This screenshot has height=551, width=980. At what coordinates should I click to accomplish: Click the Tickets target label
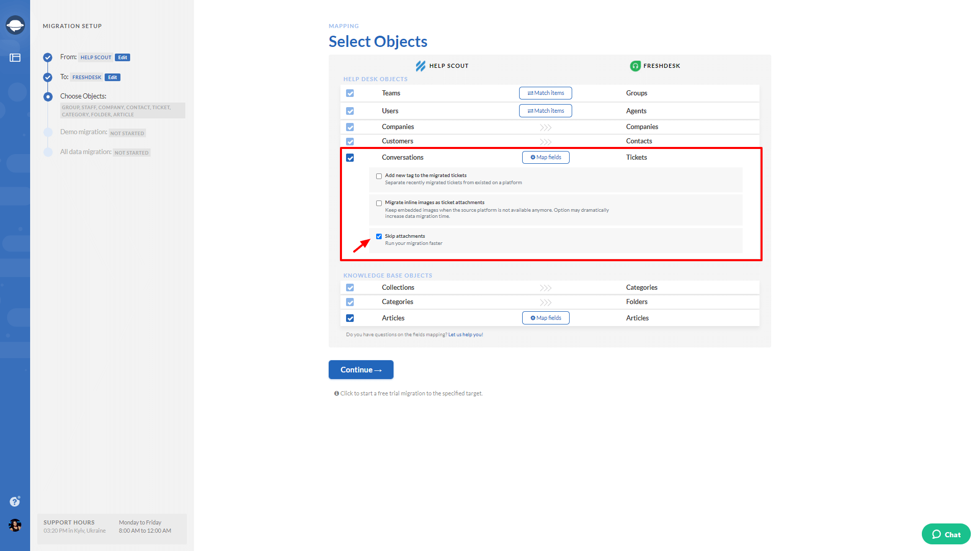tap(636, 158)
